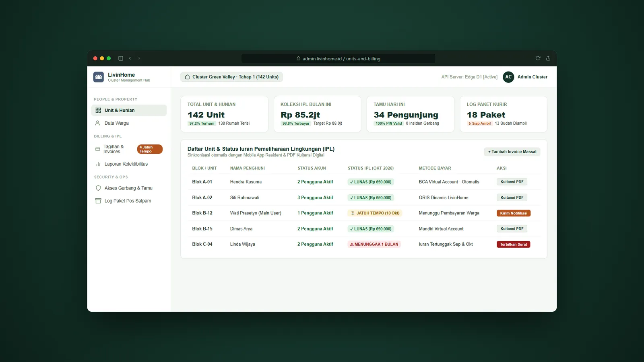The width and height of the screenshot is (644, 362).
Task: Click the Blok C-04 cell
Action: (202, 244)
